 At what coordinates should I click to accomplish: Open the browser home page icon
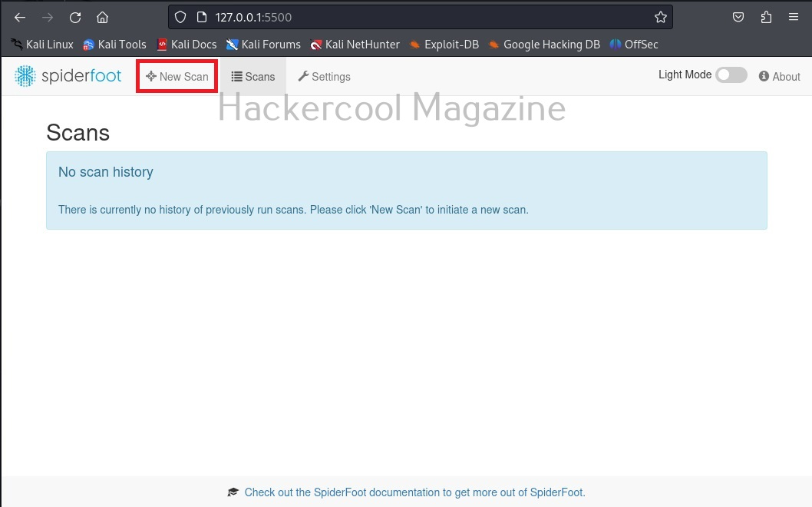(103, 17)
